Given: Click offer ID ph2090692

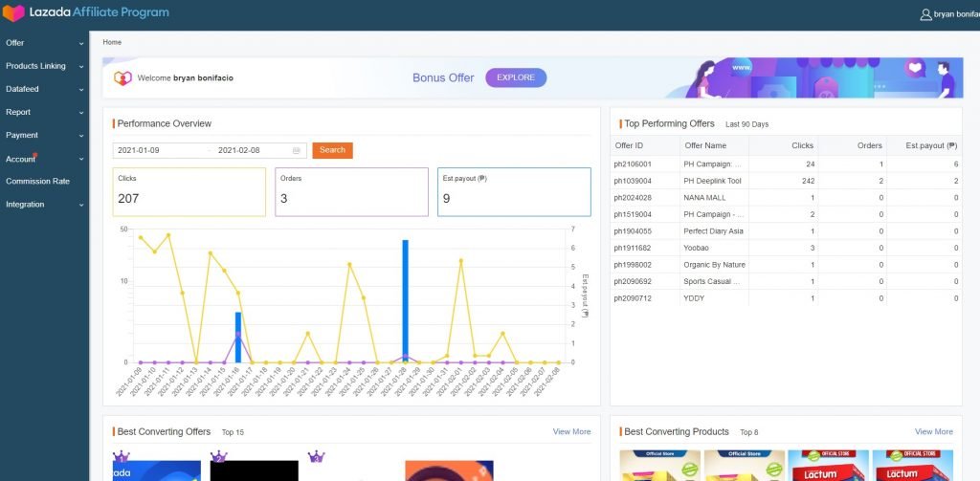Looking at the screenshot, I should pos(633,282).
